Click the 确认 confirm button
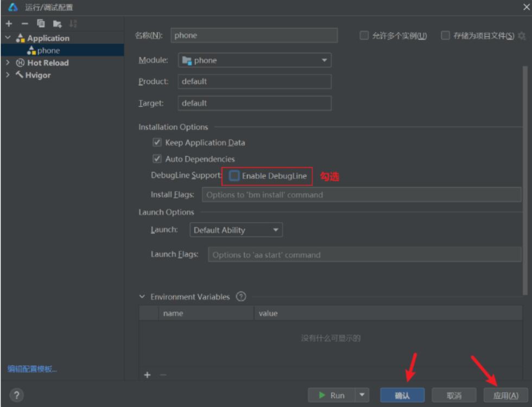This screenshot has height=407, width=532. (x=402, y=395)
